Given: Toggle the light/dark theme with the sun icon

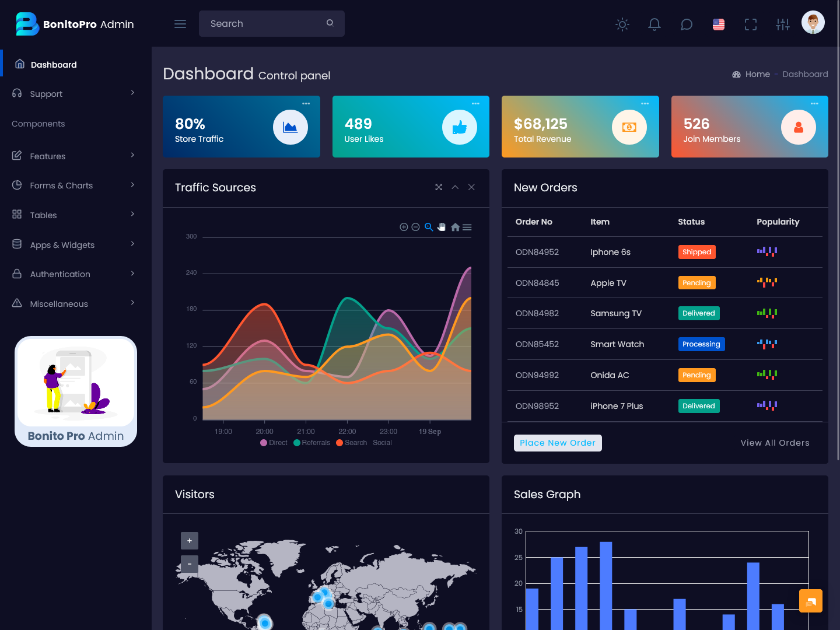Looking at the screenshot, I should 622,24.
